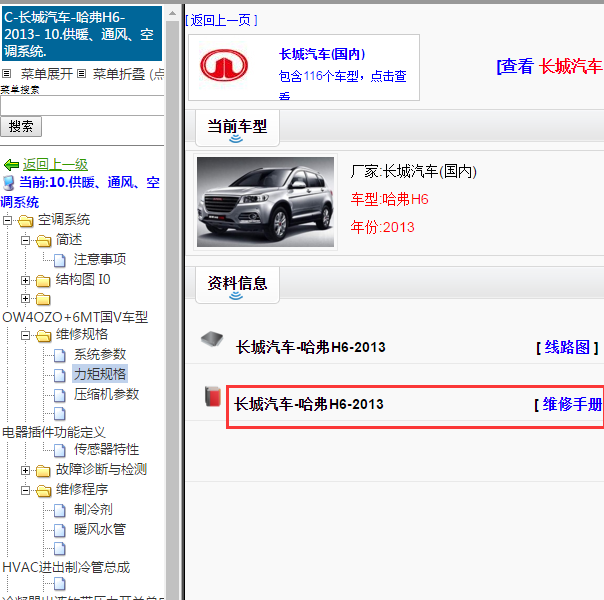Open the 线路图 link
The width and height of the screenshot is (604, 600).
(567, 347)
